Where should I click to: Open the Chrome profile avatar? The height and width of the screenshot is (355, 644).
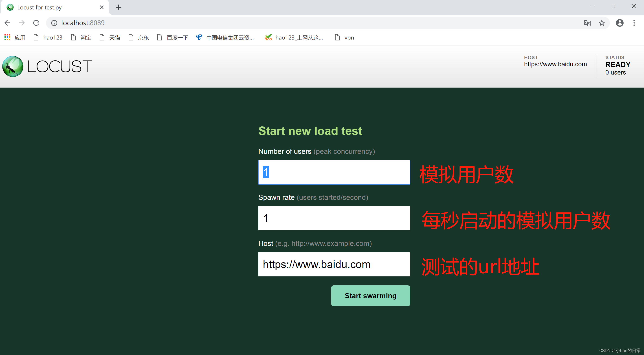coord(620,23)
